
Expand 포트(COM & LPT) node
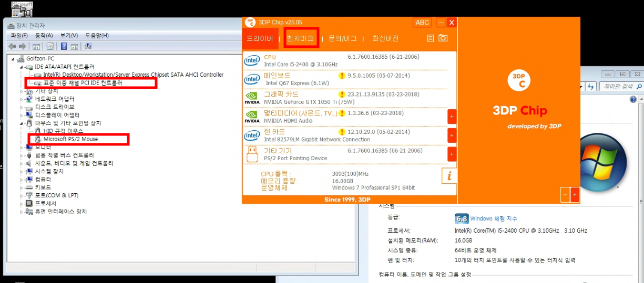click(x=22, y=195)
